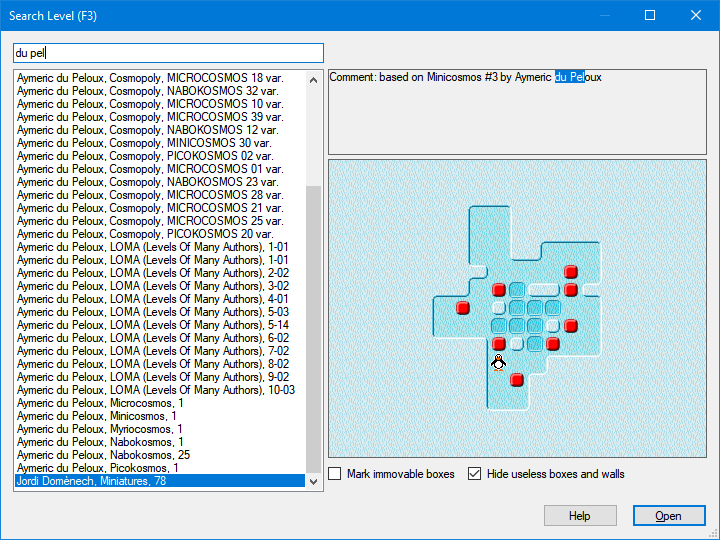
Task: Click the level list scrollbar thumb
Action: [x=314, y=329]
